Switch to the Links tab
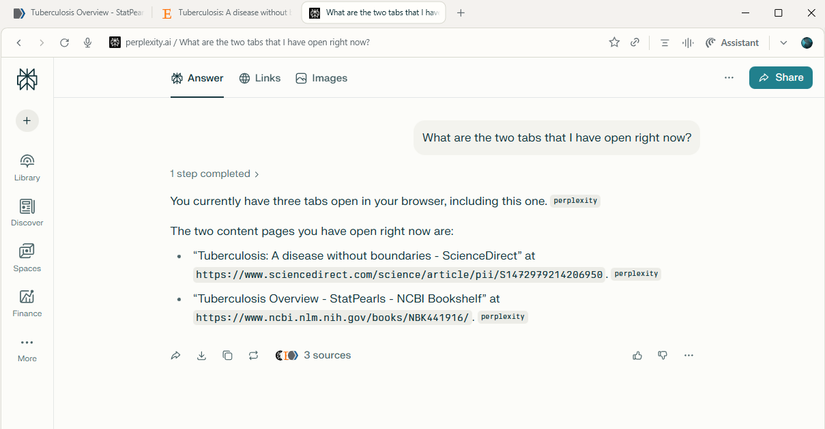 [x=260, y=78]
